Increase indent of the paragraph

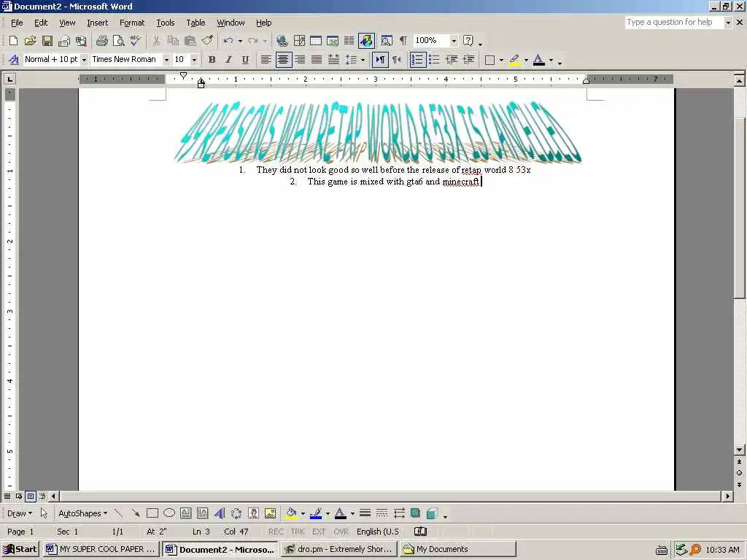pyautogui.click(x=469, y=60)
